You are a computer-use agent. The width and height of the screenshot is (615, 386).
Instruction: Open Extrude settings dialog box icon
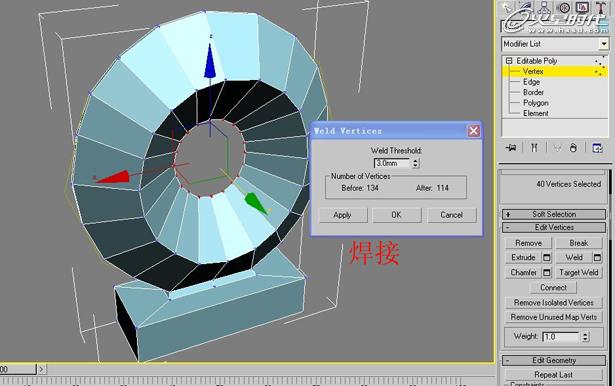547,257
